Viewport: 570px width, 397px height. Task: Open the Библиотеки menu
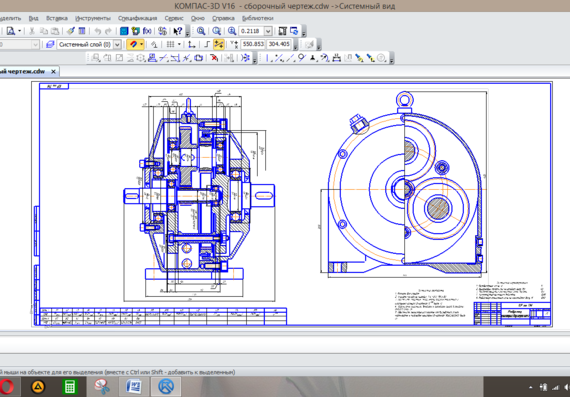(x=258, y=18)
